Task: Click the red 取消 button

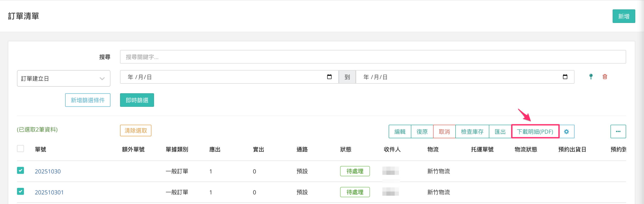Action: (444, 132)
